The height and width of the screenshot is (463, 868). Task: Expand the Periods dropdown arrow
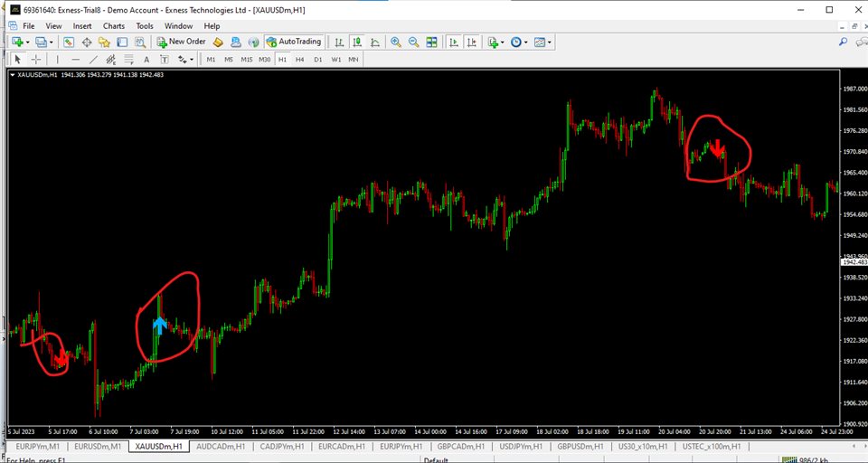point(526,43)
